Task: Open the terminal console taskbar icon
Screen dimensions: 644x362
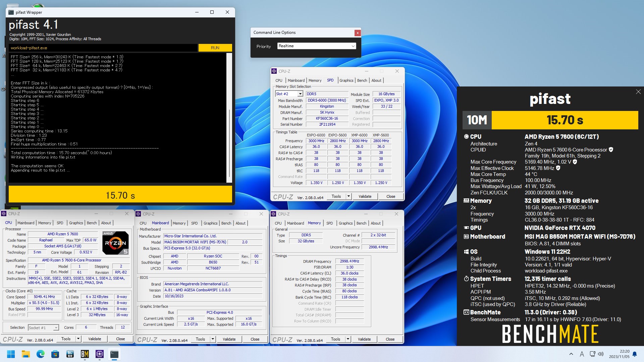Action: (x=114, y=354)
